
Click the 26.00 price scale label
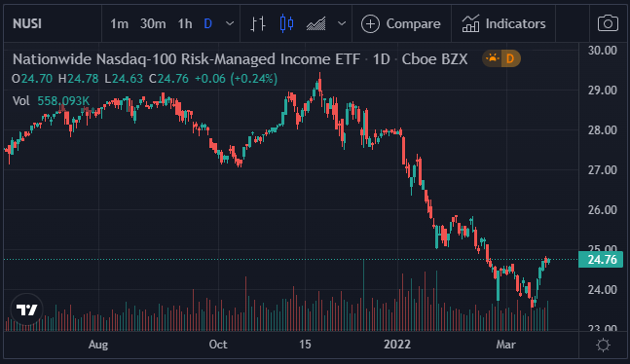point(603,209)
